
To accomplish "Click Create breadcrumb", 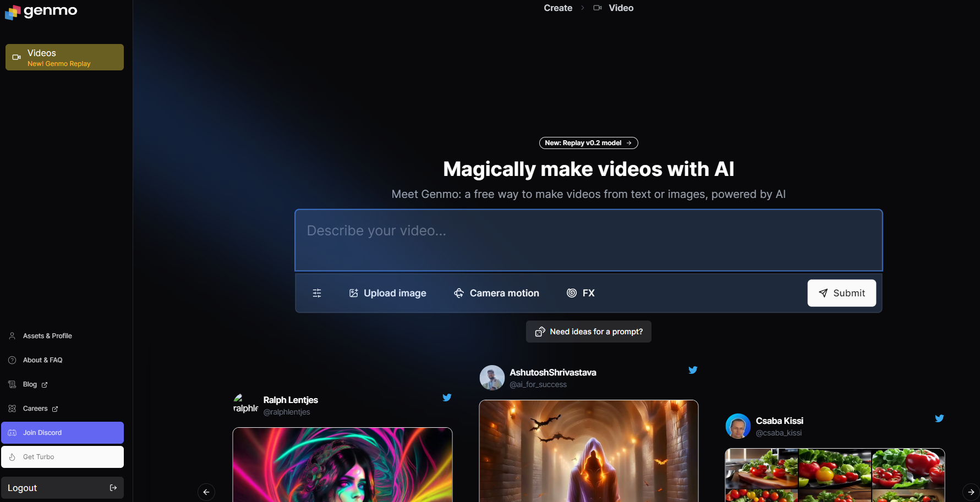I will pyautogui.click(x=558, y=8).
